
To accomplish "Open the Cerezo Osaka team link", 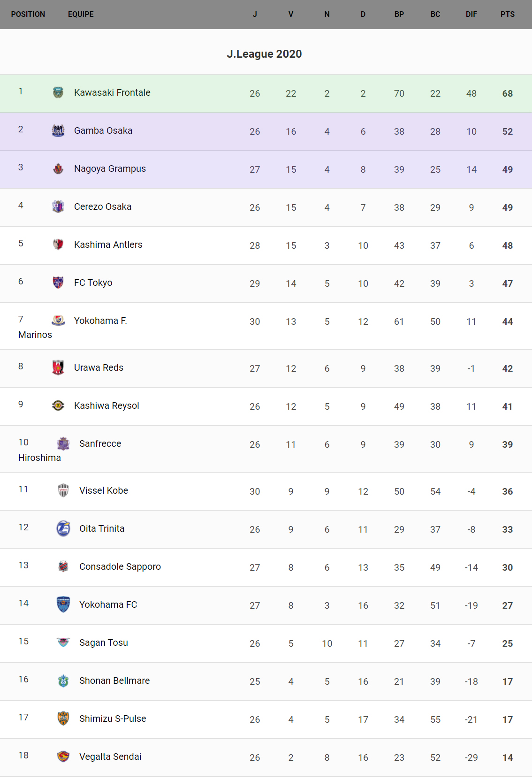I will pyautogui.click(x=103, y=206).
